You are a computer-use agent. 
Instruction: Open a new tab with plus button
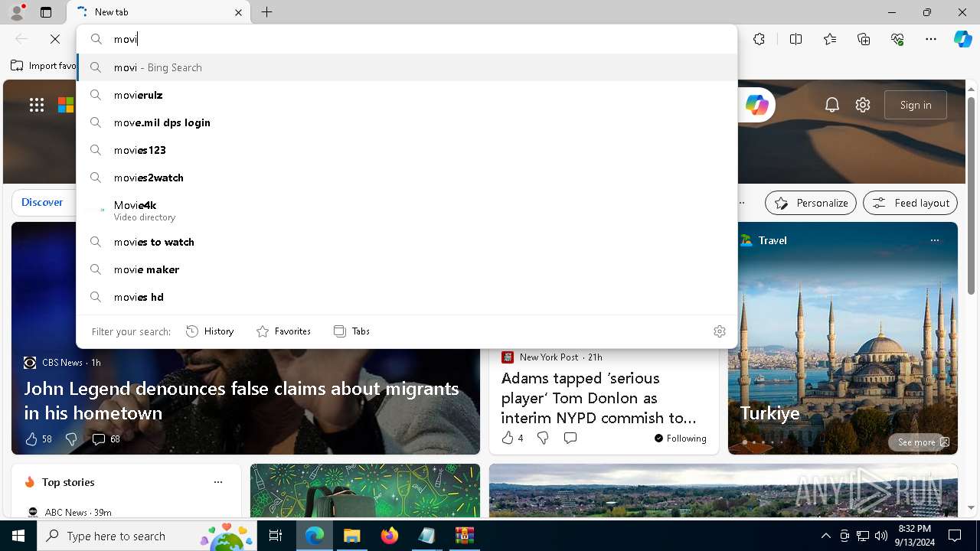(266, 12)
